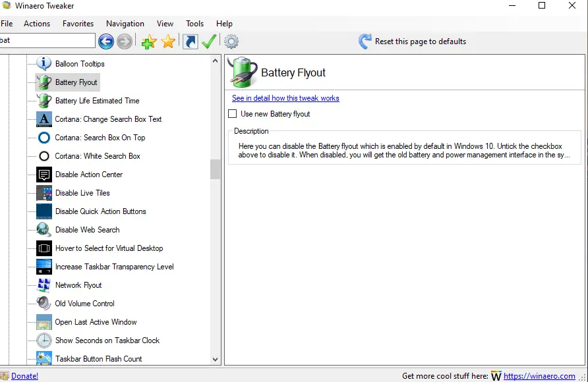Open the Tools menu
This screenshot has width=588, height=382.
[194, 23]
